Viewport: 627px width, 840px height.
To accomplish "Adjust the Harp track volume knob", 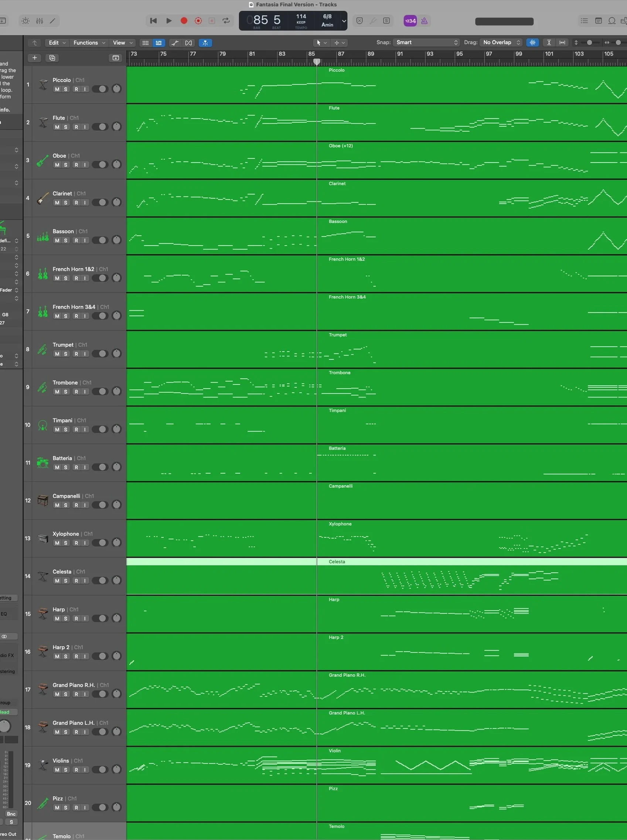I will [x=117, y=618].
